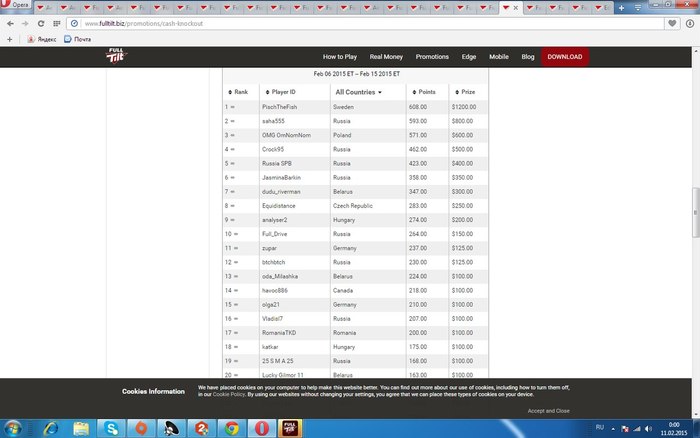
Task: Select player PischTheFish in row 1
Action: point(279,107)
